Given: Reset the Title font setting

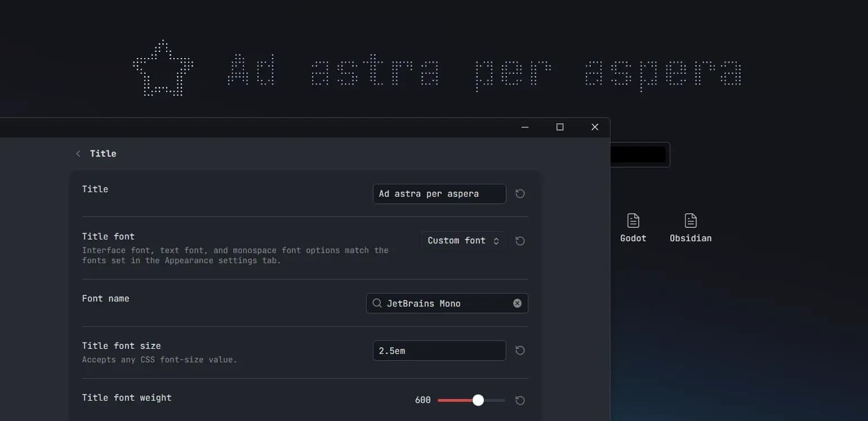Looking at the screenshot, I should coord(520,241).
